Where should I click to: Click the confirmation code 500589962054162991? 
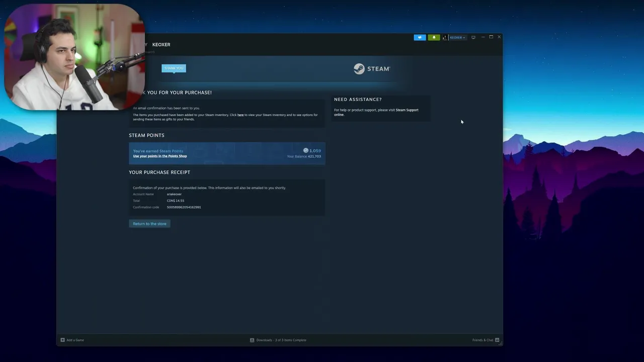click(x=184, y=207)
